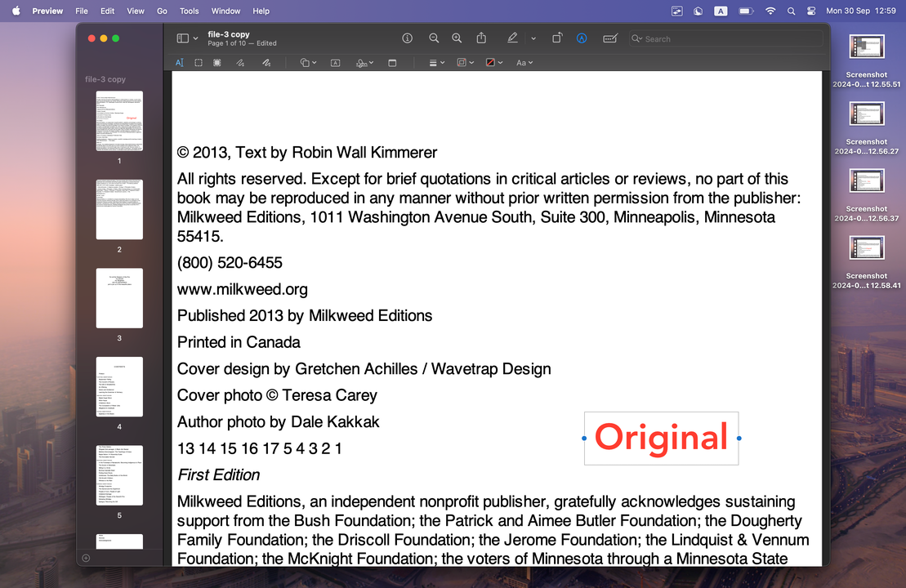
Task: Toggle the Highlight mode
Action: 513,38
